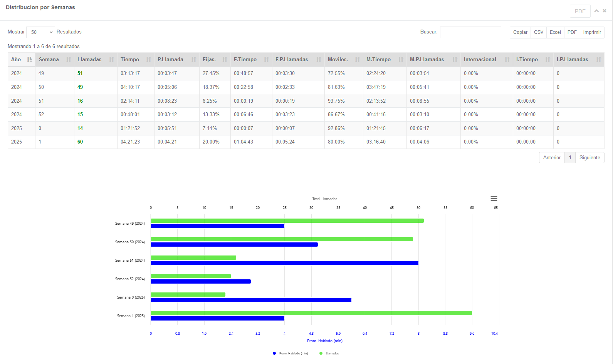The height and width of the screenshot is (364, 613).
Task: Open the Mostrar results count dropdown
Action: [40, 32]
